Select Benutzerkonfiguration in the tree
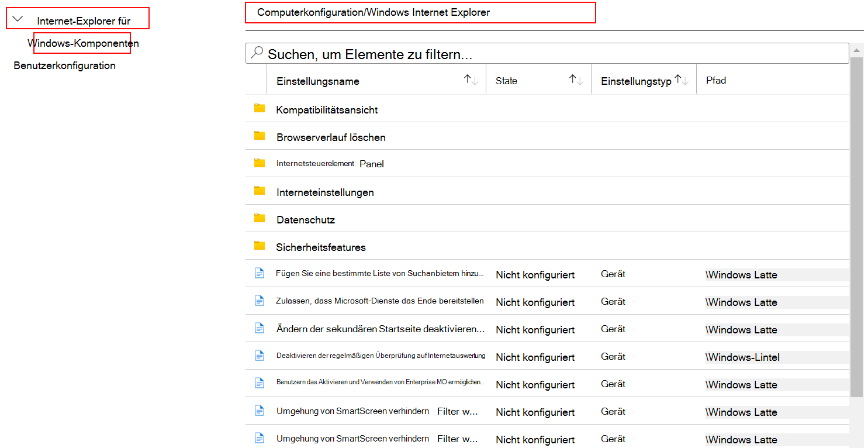The height and width of the screenshot is (448, 868). pos(65,66)
